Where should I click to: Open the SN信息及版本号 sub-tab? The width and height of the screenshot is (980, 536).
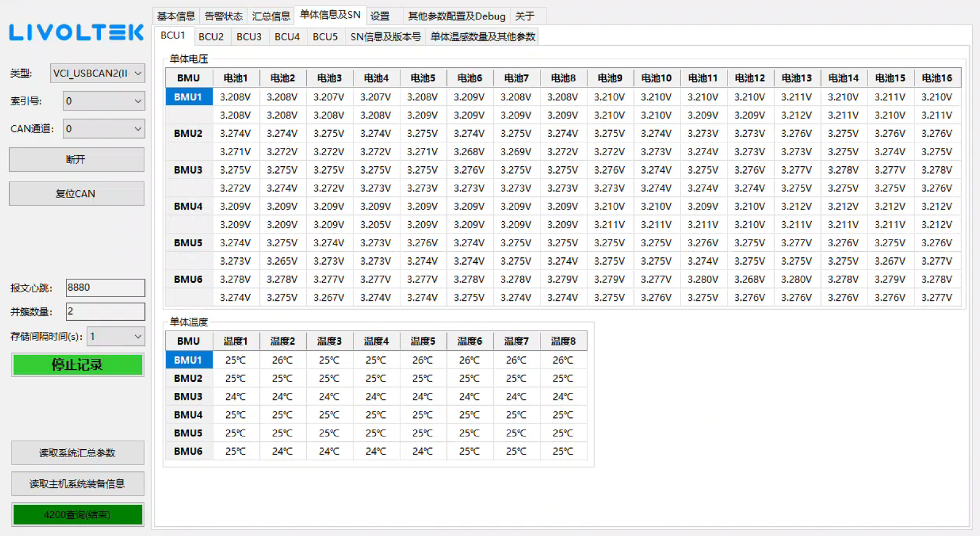385,37
